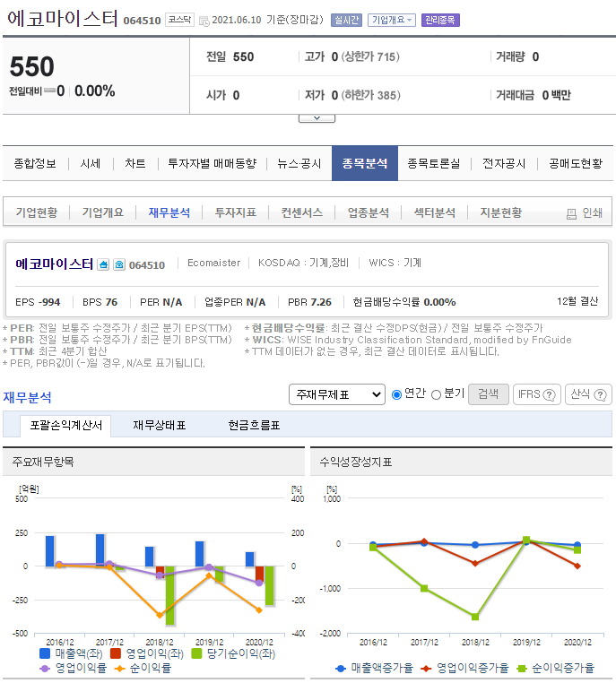Screen dimensions: 616x683
Task: Select the 포괄손익계산서 tab
Action: [x=65, y=425]
